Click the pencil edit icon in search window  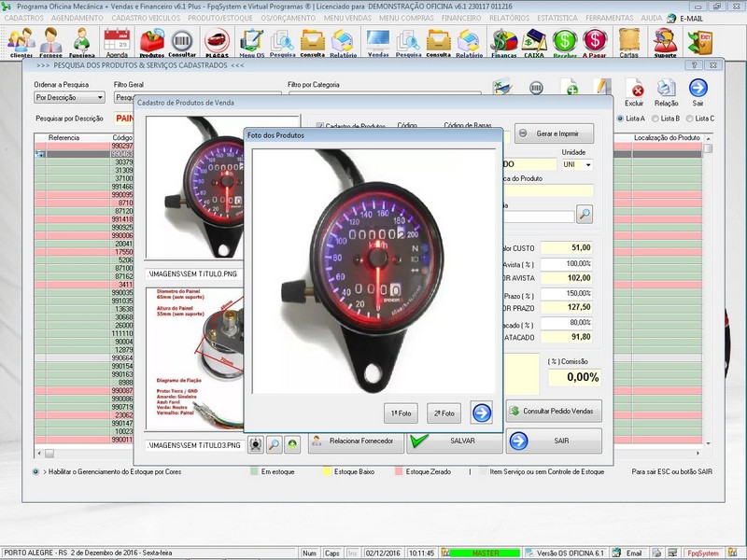(x=601, y=87)
